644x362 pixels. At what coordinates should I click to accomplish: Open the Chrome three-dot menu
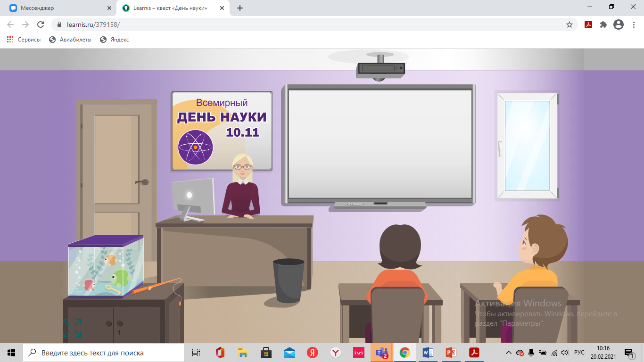[633, 25]
